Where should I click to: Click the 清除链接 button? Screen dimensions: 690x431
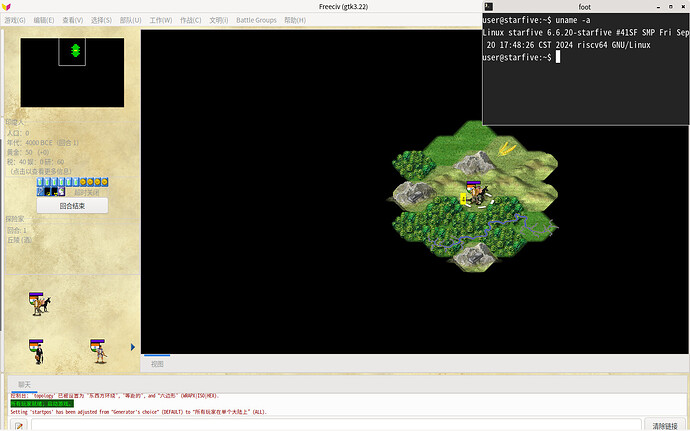coord(664,426)
